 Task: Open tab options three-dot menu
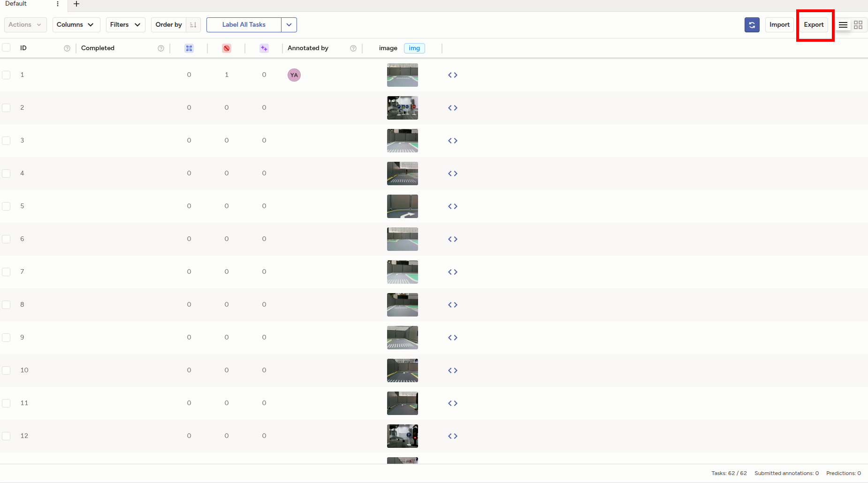[58, 4]
